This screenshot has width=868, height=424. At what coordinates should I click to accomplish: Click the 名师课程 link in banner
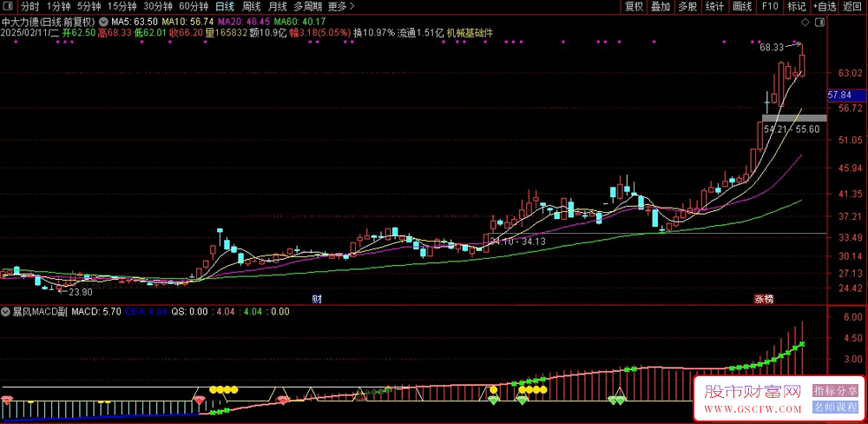point(835,407)
